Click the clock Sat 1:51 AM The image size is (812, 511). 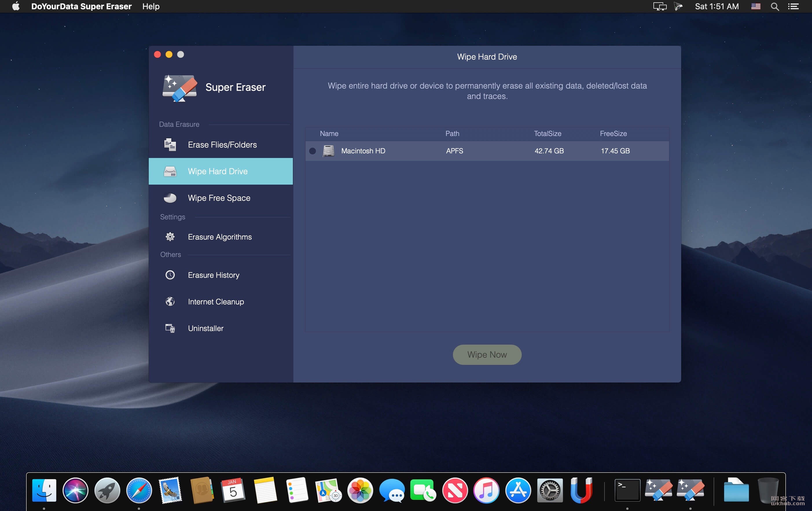click(717, 6)
